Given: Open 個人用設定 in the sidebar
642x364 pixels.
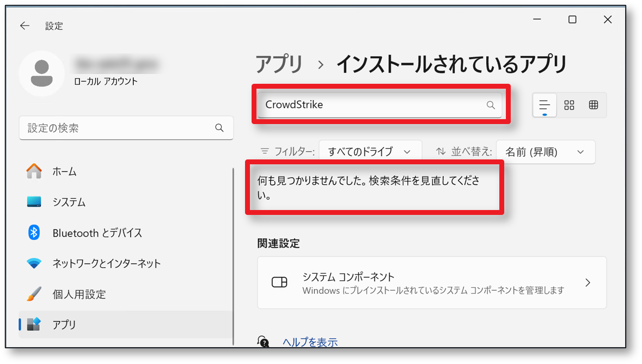Looking at the screenshot, I should [x=125, y=294].
